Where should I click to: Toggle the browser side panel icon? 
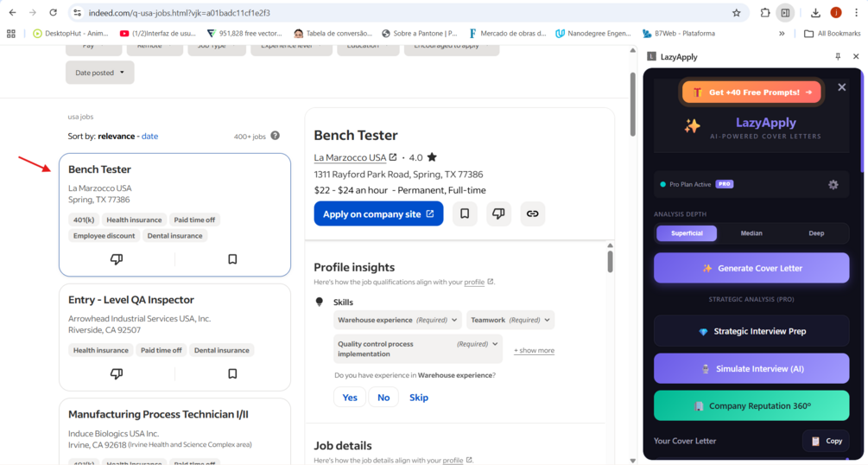785,13
